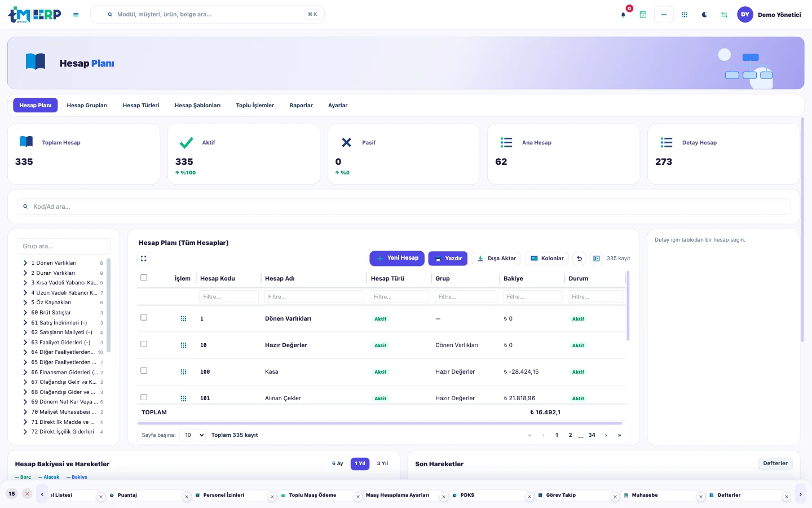Toggle the sidebar hamburger menu
The width and height of the screenshot is (812, 508).
pyautogui.click(x=76, y=15)
